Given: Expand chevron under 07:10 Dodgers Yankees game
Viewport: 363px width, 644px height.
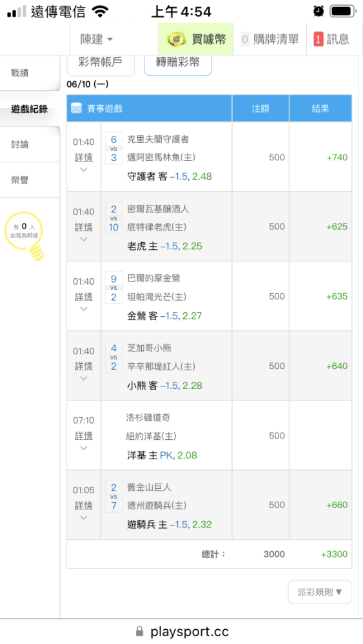Looking at the screenshot, I should point(84,448).
